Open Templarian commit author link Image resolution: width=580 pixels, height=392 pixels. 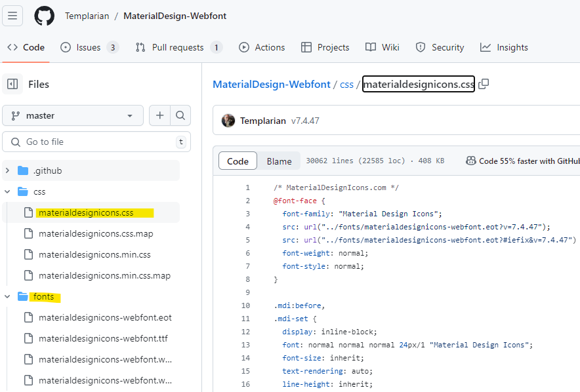tap(263, 121)
